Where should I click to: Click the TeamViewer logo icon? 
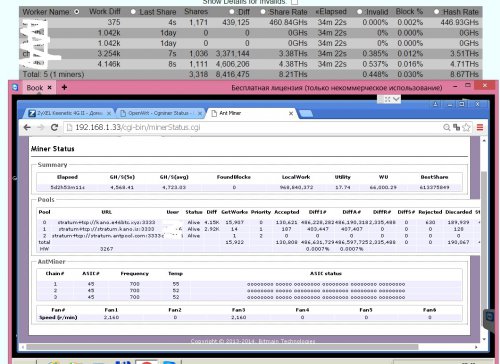15,87
